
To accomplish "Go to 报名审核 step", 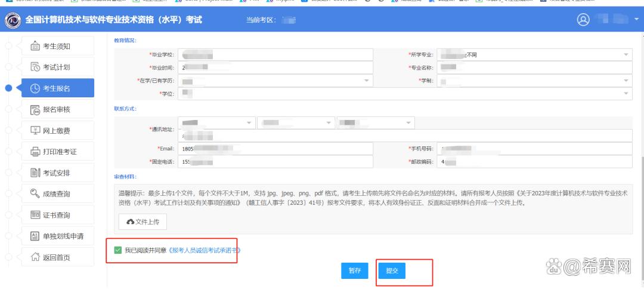I will 57,109.
